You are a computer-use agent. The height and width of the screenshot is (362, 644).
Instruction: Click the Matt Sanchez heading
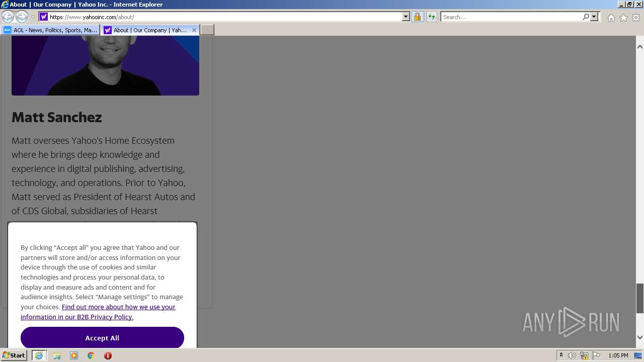(x=57, y=117)
